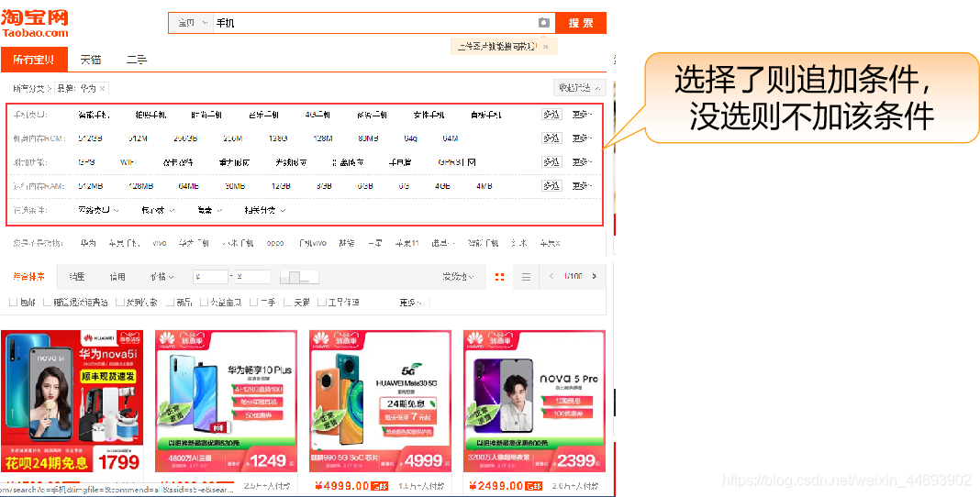Viewport: 980px width, 497px height.
Task: Click the price distribution bar chart slider
Action: click(x=299, y=277)
